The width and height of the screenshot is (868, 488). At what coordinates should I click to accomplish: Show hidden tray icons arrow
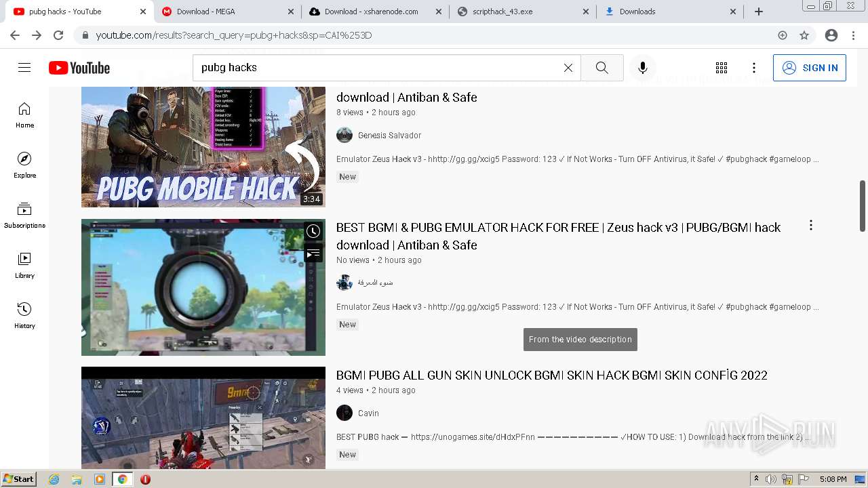[756, 479]
